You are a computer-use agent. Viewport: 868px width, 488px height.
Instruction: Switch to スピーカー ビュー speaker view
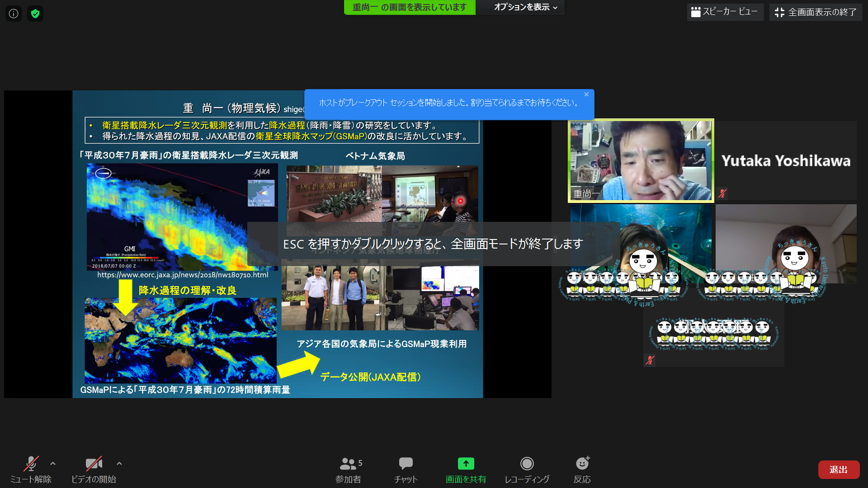[x=725, y=12]
